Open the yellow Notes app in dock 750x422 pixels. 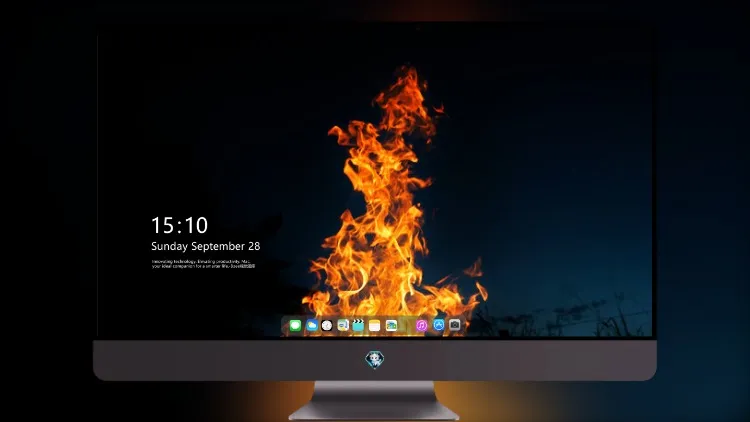pyautogui.click(x=375, y=326)
